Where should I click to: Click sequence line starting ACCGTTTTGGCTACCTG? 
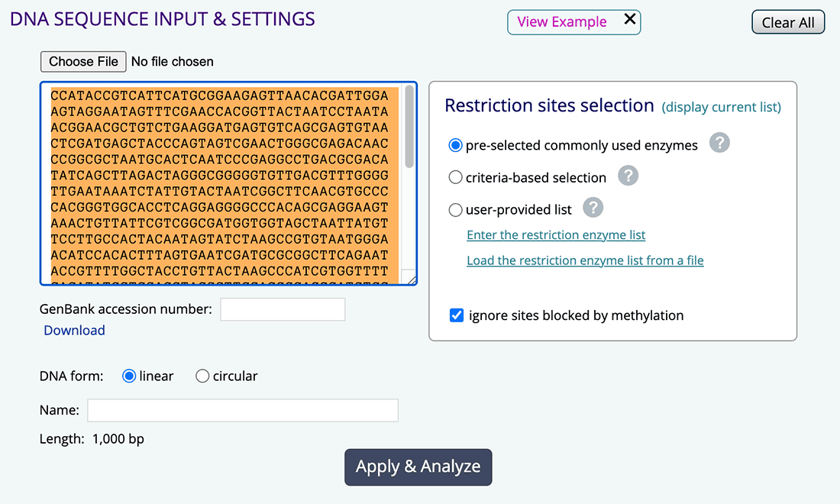pyautogui.click(x=220, y=271)
